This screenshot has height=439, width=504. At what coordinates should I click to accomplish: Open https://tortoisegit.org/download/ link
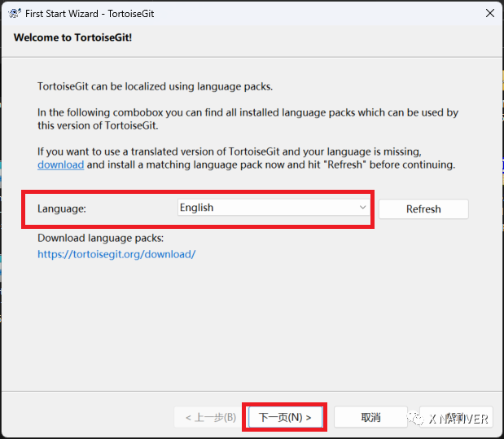tap(116, 254)
